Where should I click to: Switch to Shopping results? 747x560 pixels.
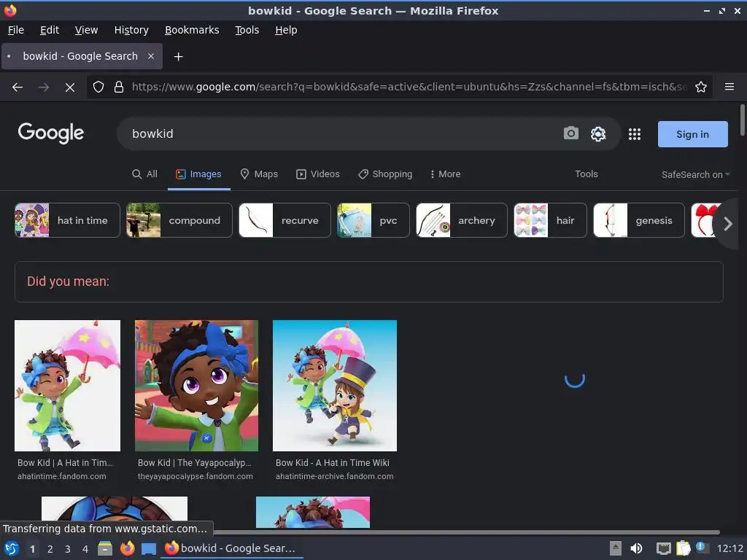pos(385,174)
